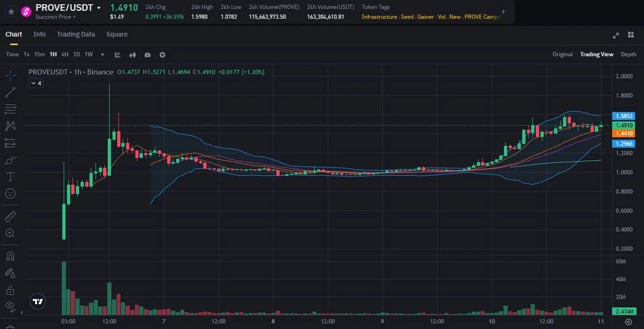This screenshot has height=329, width=644.
Task: Select the crosshair cursor tool
Action: point(10,75)
